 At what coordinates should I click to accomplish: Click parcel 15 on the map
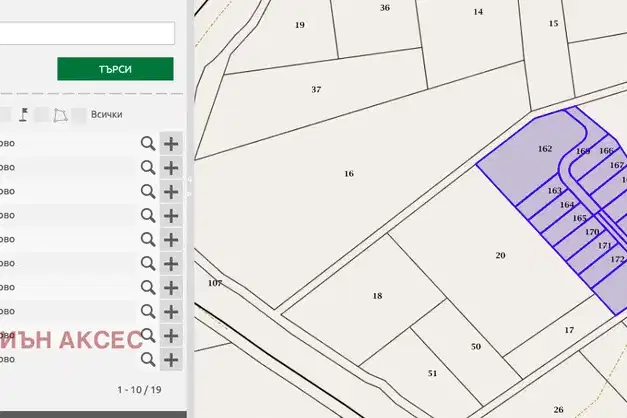tap(553, 24)
